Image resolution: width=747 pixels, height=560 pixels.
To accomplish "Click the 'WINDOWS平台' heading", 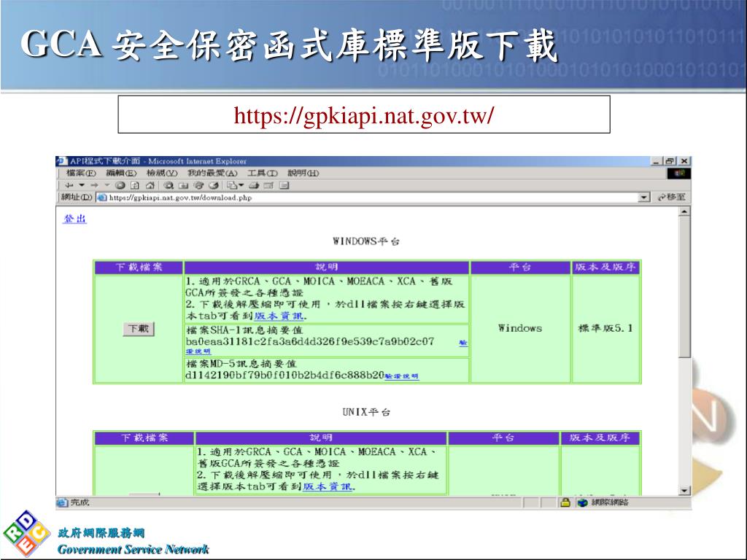I will click(x=366, y=241).
